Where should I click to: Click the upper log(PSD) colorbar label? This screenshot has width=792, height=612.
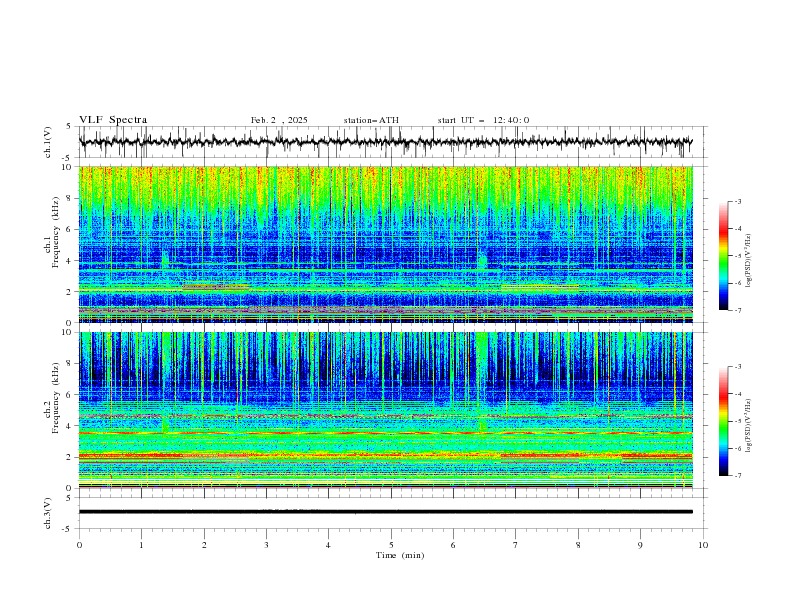click(749, 261)
